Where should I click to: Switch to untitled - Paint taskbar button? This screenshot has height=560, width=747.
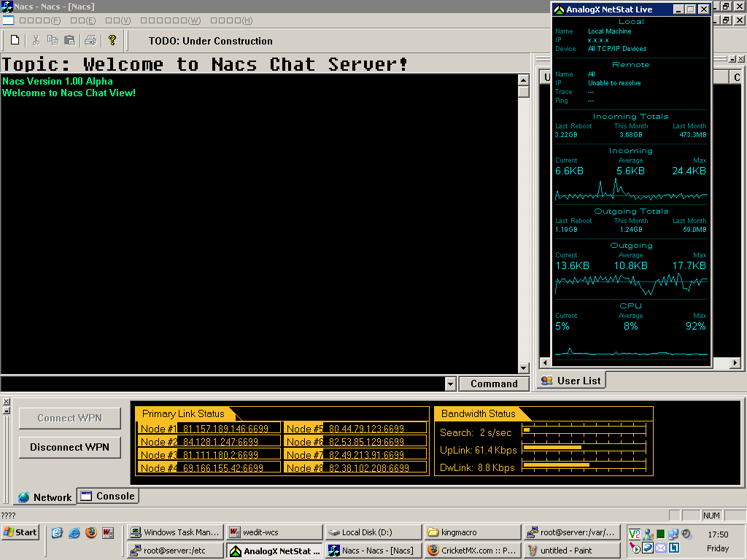(x=572, y=551)
